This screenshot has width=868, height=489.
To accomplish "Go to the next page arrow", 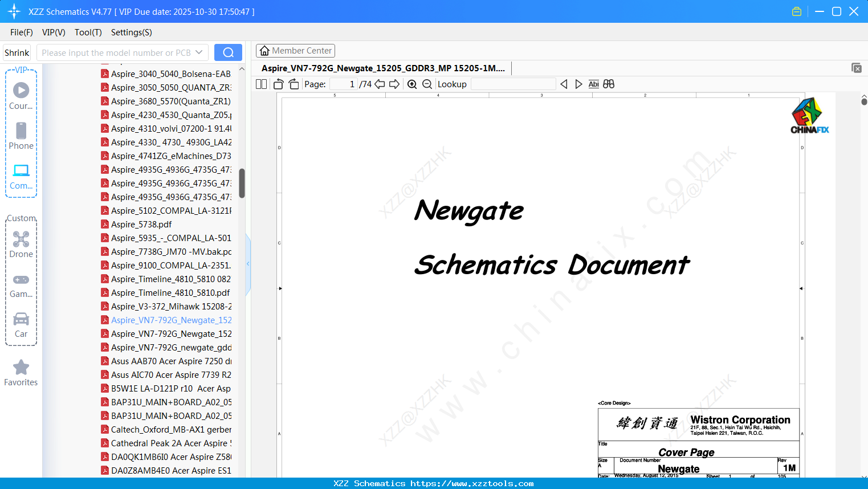I will 394,84.
